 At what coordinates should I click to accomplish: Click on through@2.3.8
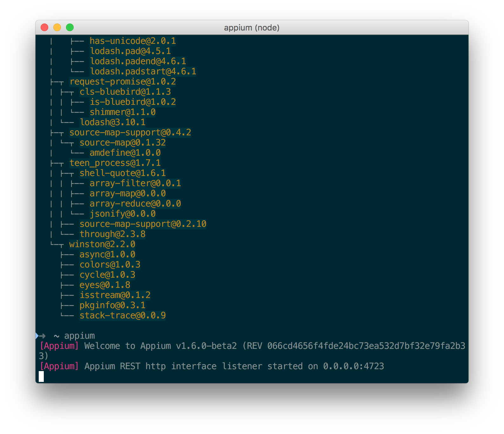tap(113, 234)
